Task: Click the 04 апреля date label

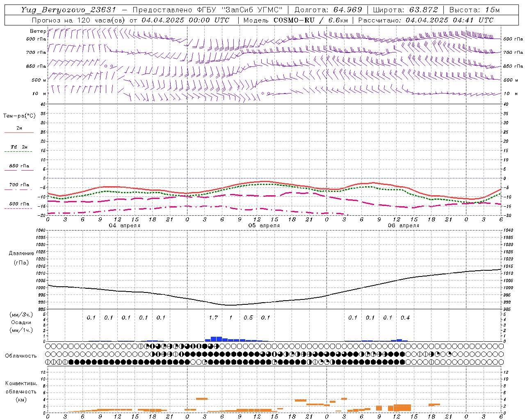Action: (x=124, y=226)
